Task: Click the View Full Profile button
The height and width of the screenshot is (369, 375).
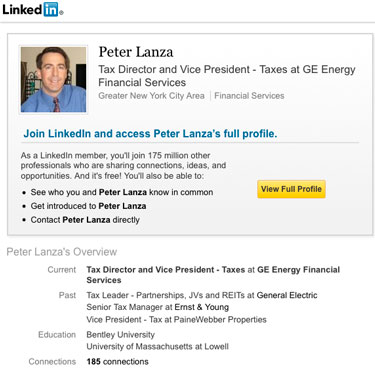Action: coord(291,189)
